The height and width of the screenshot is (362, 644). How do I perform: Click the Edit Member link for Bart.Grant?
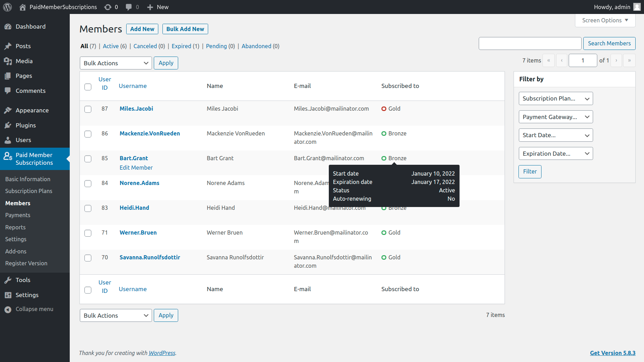[136, 168]
